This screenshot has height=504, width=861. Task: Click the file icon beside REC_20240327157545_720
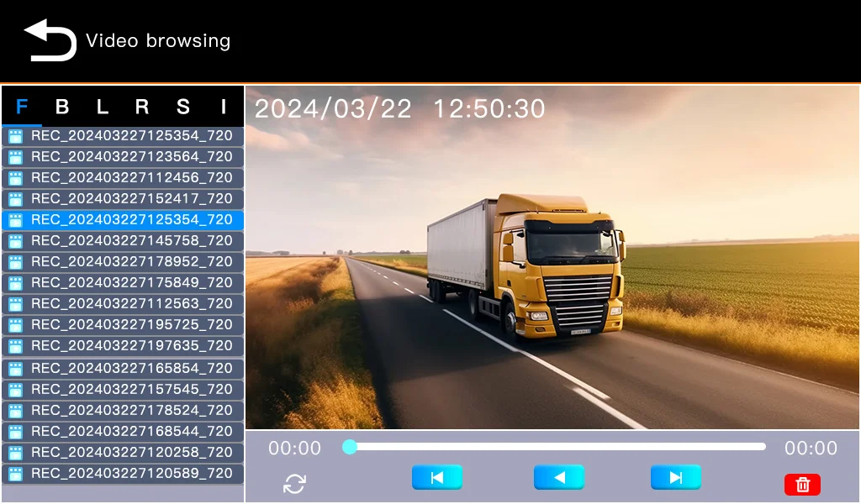[x=15, y=390]
